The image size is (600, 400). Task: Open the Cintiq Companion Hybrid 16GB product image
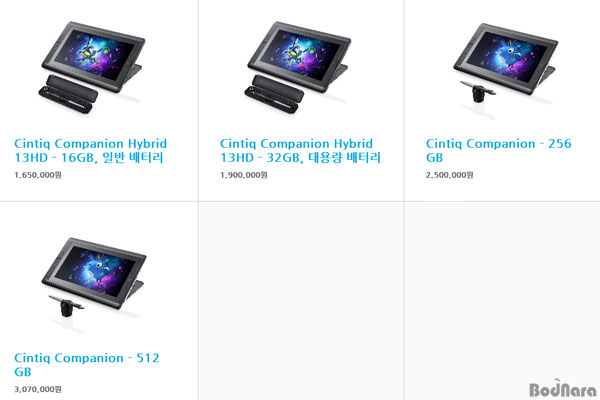click(92, 67)
